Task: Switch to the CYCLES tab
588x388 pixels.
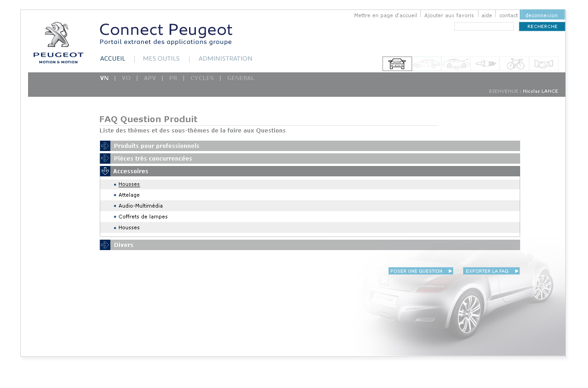Action: pyautogui.click(x=202, y=78)
